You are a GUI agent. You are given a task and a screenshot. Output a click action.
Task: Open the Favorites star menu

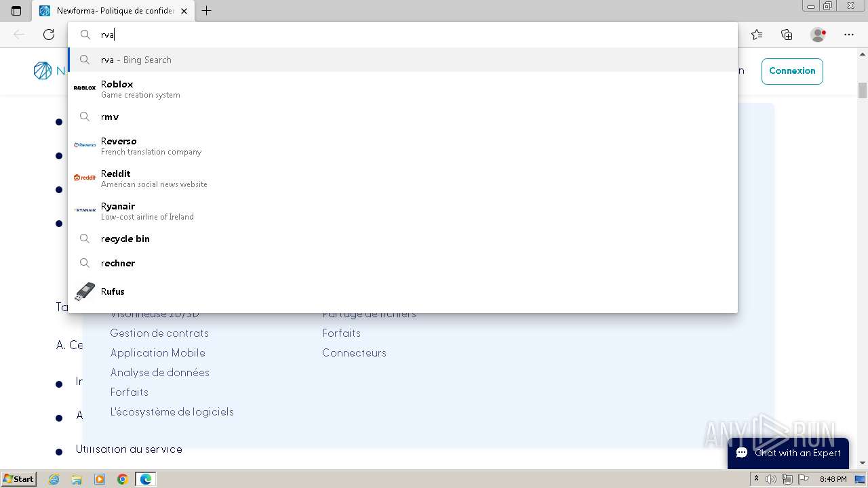pos(757,35)
